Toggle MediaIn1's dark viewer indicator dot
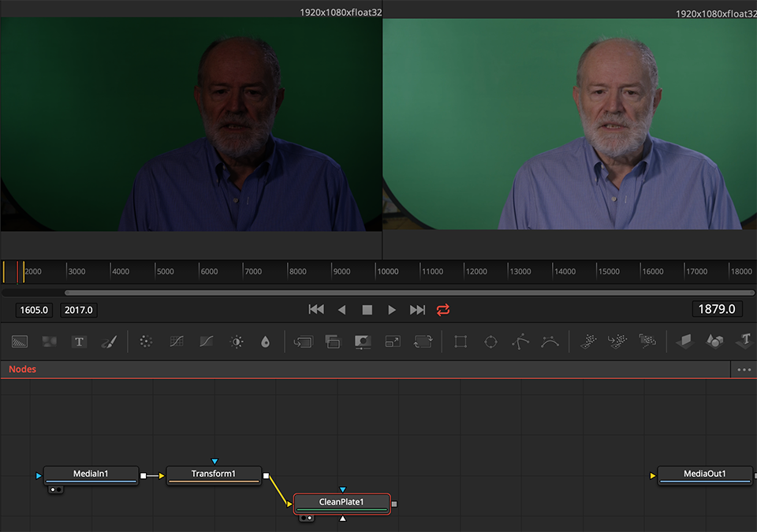Image resolution: width=757 pixels, height=532 pixels. coord(59,489)
